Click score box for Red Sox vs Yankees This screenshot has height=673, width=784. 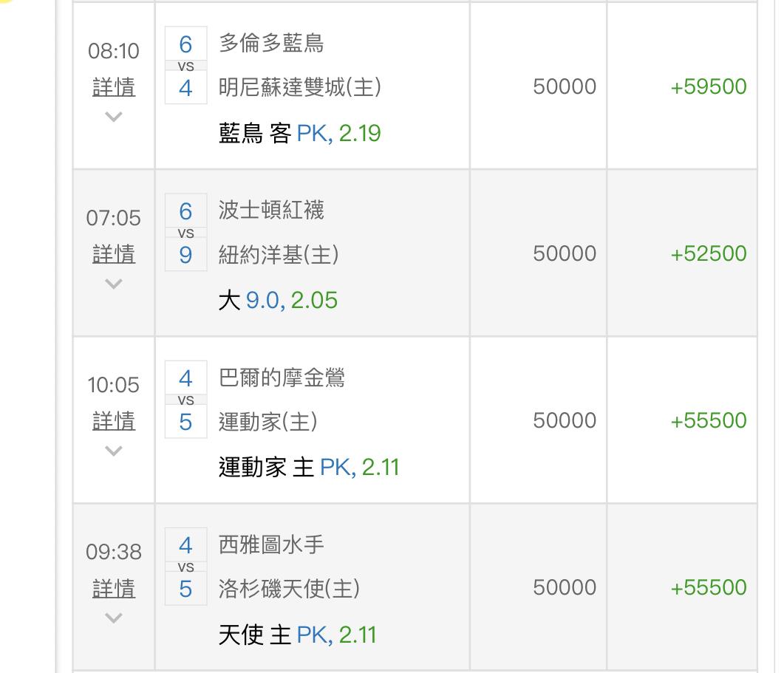coord(185,233)
